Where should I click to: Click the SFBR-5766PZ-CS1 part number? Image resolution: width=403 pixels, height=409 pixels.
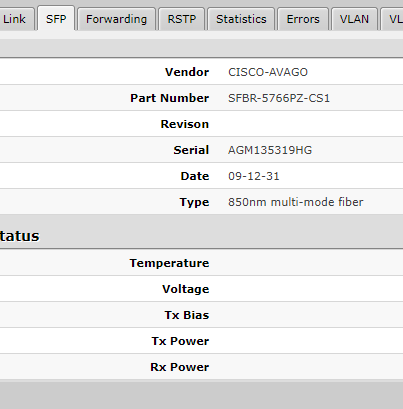pos(279,98)
